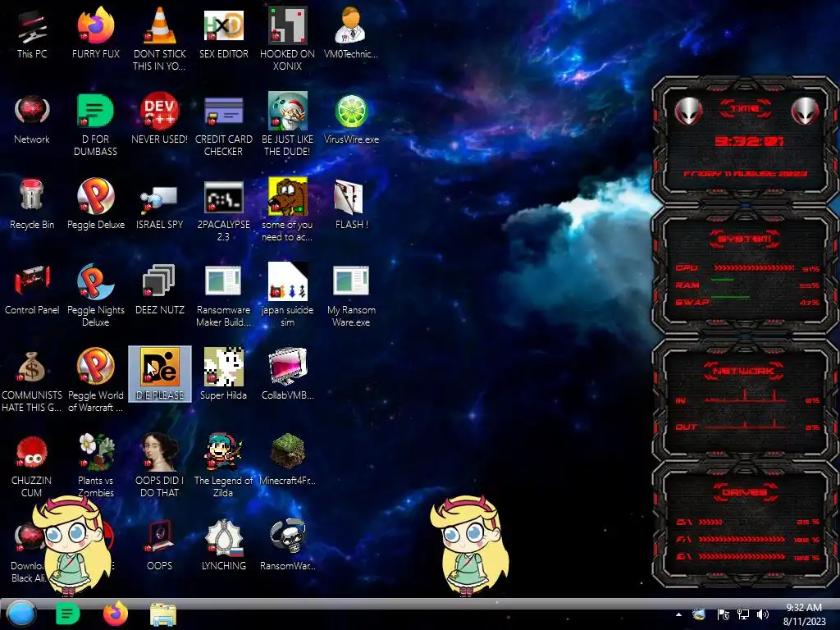
Task: Click the F:\ drive usage bar
Action: point(742,540)
